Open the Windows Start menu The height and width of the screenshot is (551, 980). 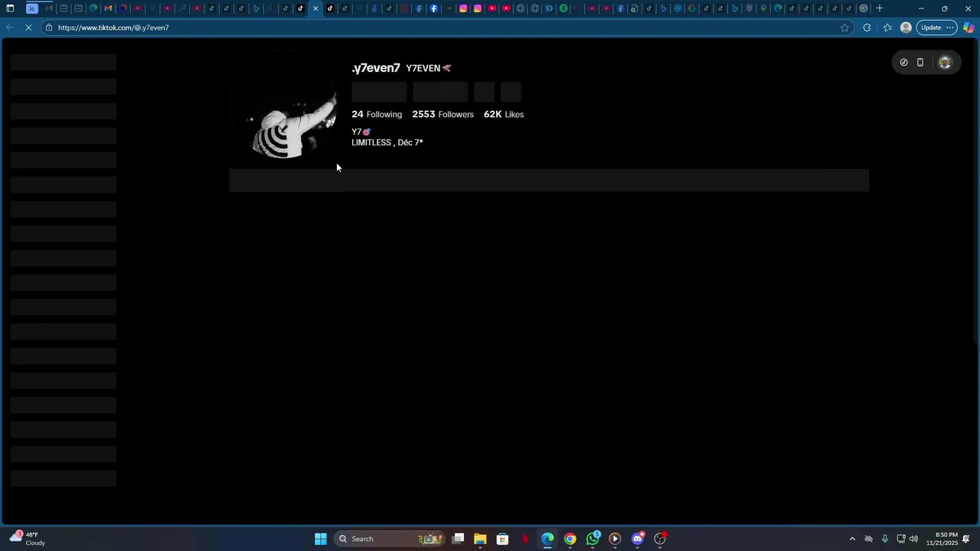point(321,539)
